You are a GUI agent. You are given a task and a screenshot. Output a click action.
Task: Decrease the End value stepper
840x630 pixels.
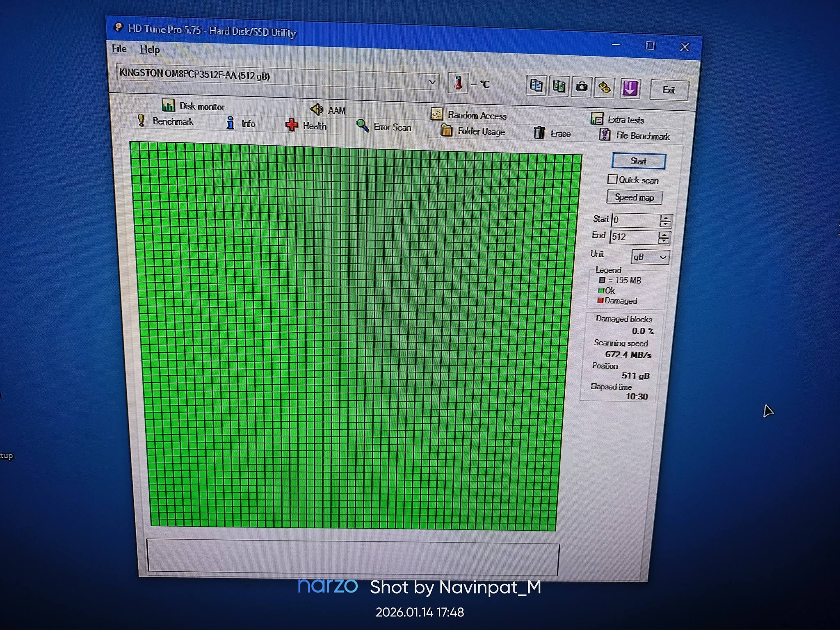pos(664,241)
